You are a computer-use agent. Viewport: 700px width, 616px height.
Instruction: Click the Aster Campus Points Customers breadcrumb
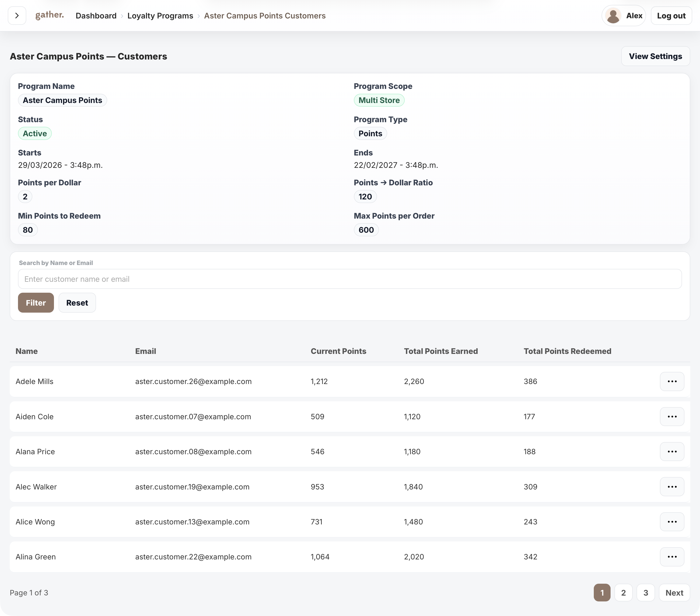[265, 16]
